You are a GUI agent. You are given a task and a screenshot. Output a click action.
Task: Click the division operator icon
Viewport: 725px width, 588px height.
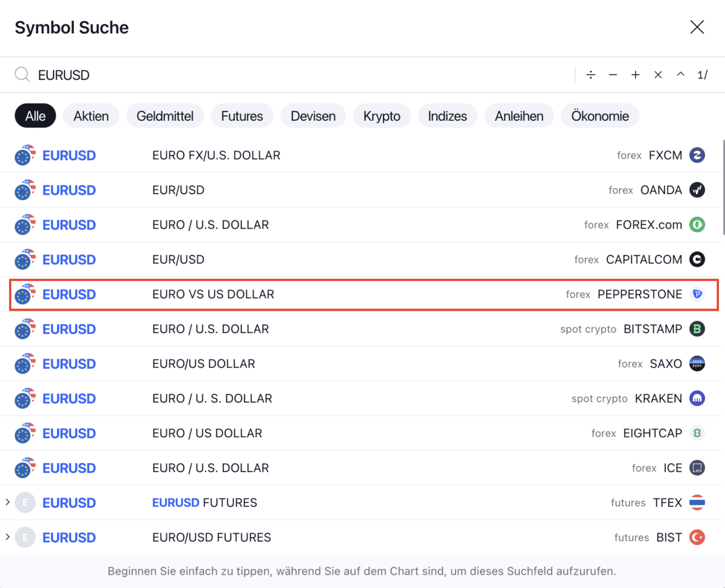coord(591,75)
